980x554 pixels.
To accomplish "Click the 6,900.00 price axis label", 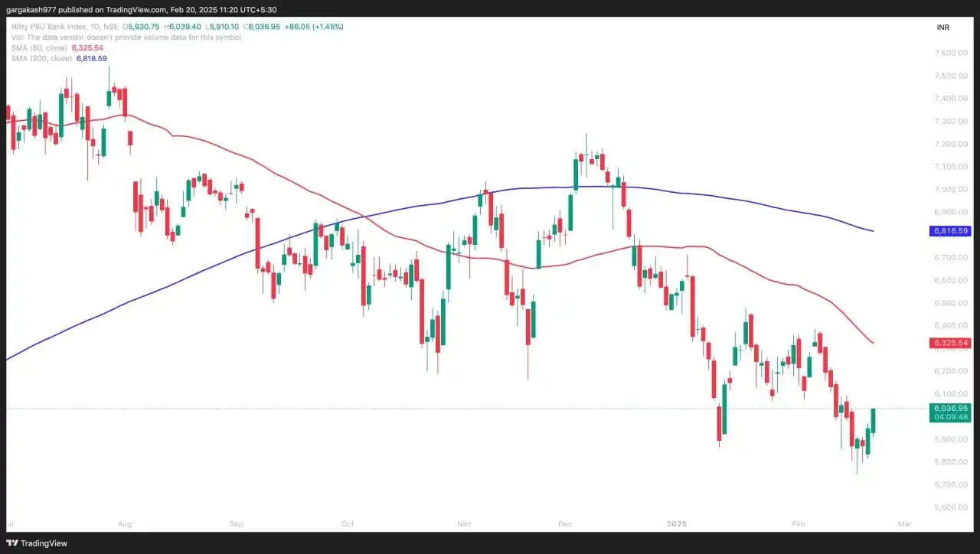I will pyautogui.click(x=951, y=212).
